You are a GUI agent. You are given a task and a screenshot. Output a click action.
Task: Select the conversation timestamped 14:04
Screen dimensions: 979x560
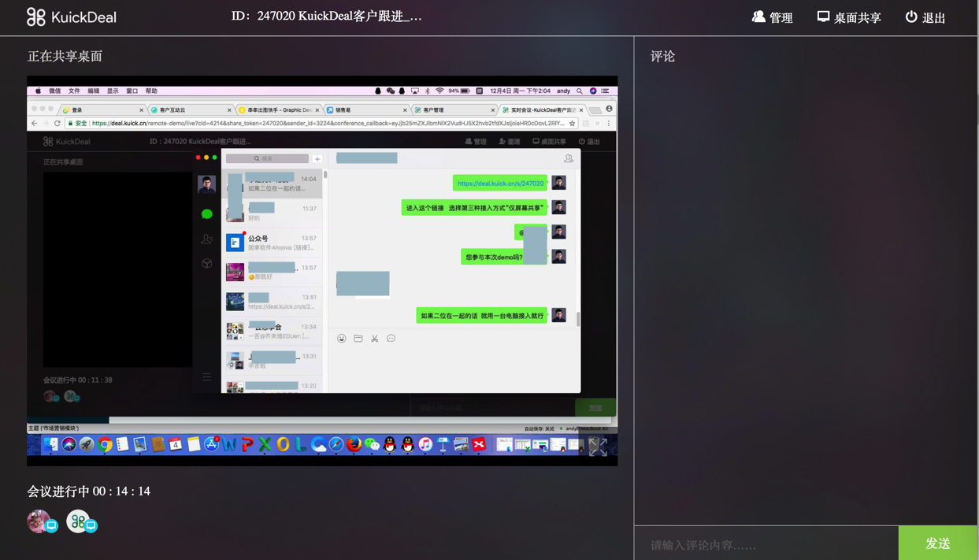(273, 184)
